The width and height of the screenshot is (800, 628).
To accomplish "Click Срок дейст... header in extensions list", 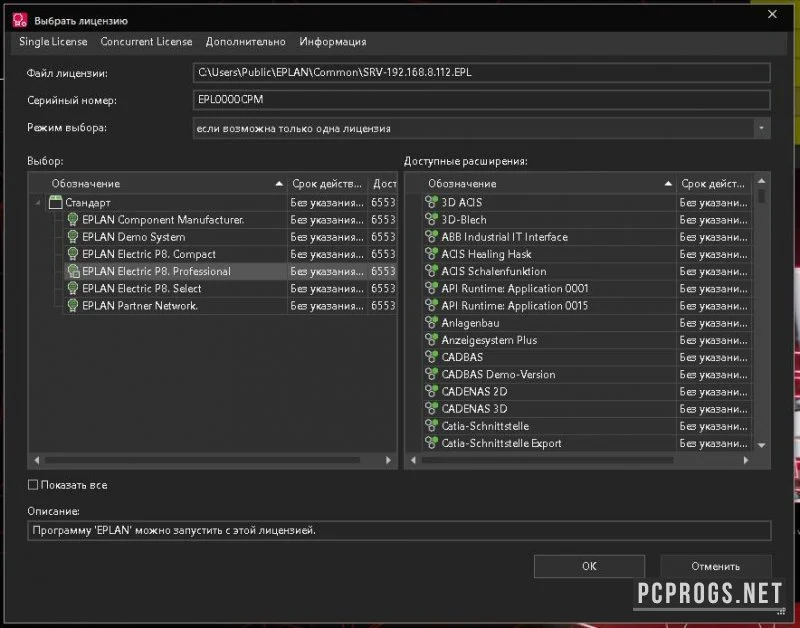I will click(714, 184).
